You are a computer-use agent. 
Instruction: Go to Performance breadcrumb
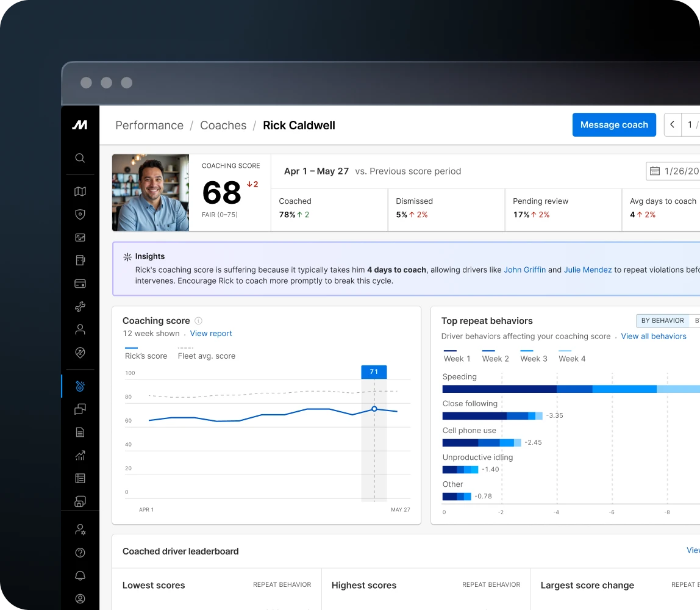[x=149, y=125]
